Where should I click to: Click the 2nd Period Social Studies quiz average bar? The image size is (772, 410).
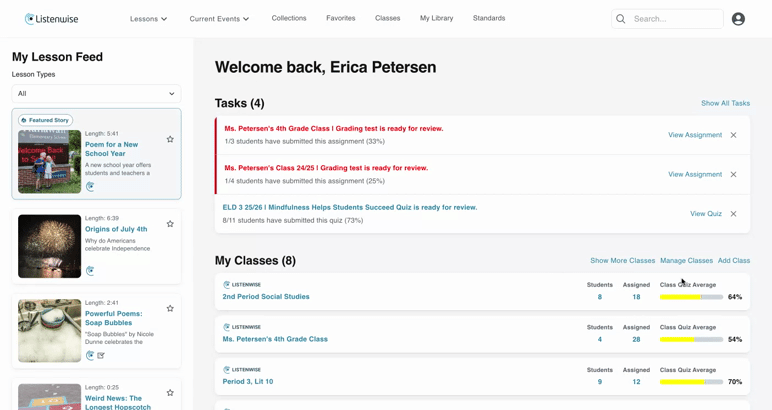pyautogui.click(x=691, y=297)
